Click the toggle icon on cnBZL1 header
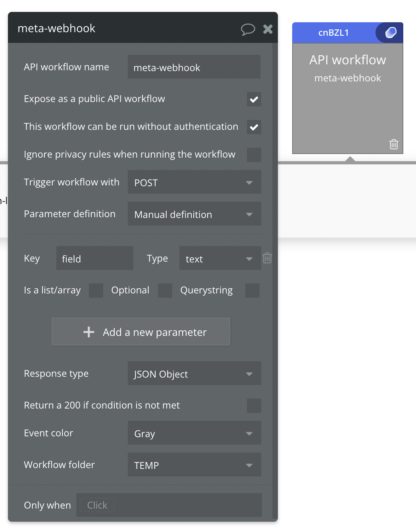 coord(391,33)
